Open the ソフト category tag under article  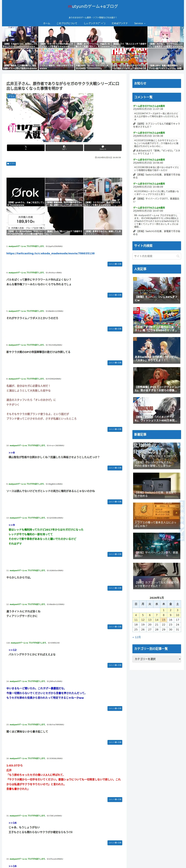[x=11, y=164]
